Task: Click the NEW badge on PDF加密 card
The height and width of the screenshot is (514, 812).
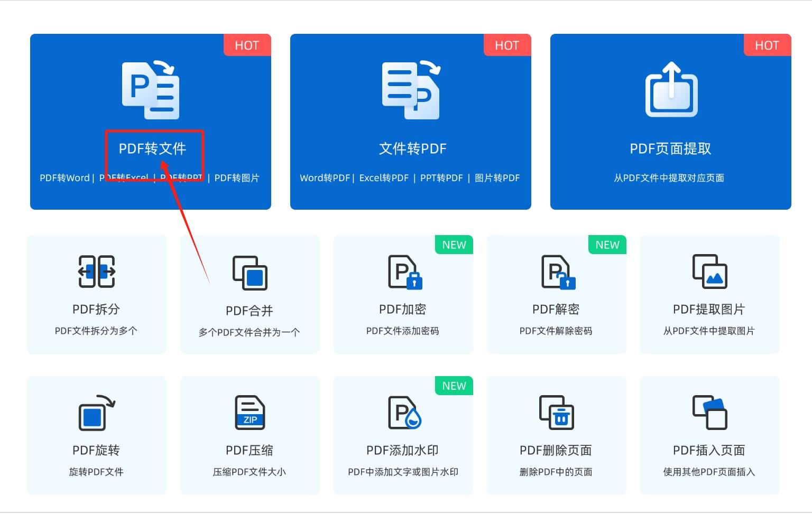Action: [454, 245]
